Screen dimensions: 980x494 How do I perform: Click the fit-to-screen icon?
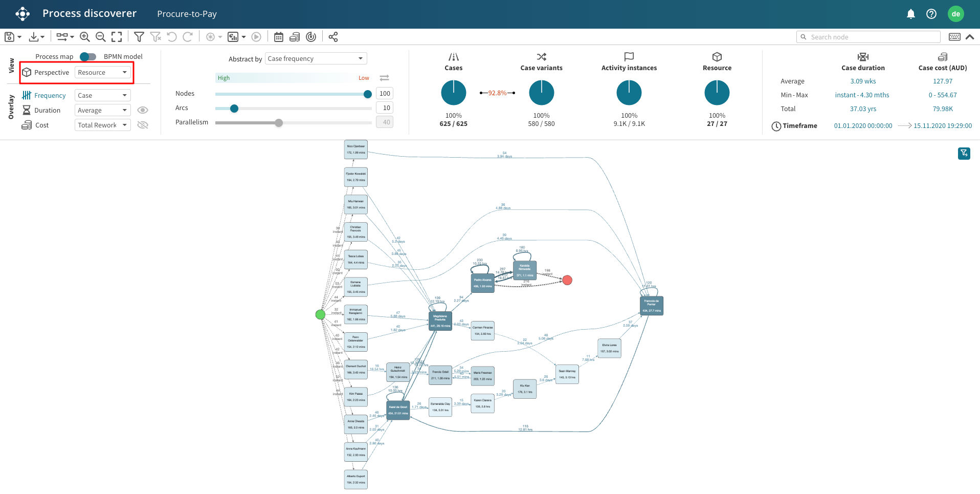pyautogui.click(x=117, y=37)
